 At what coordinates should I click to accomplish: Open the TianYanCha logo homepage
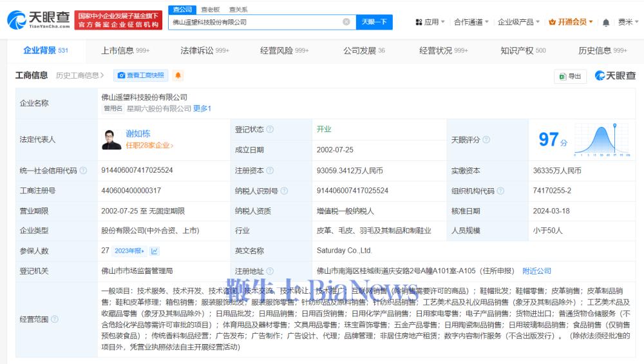[39, 20]
